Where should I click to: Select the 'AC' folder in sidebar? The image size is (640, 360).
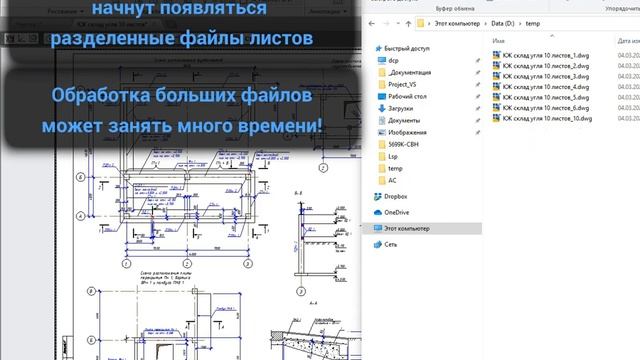pos(392,180)
